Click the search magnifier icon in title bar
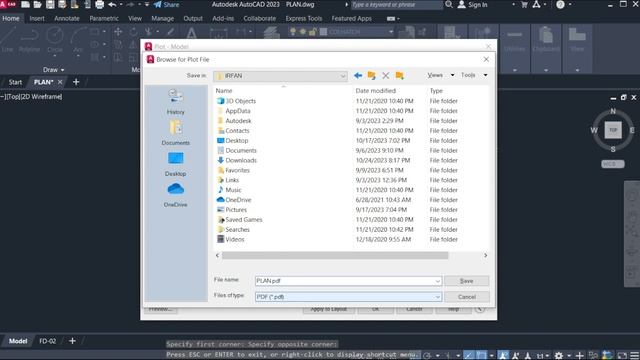The image size is (640, 360). point(449,4)
